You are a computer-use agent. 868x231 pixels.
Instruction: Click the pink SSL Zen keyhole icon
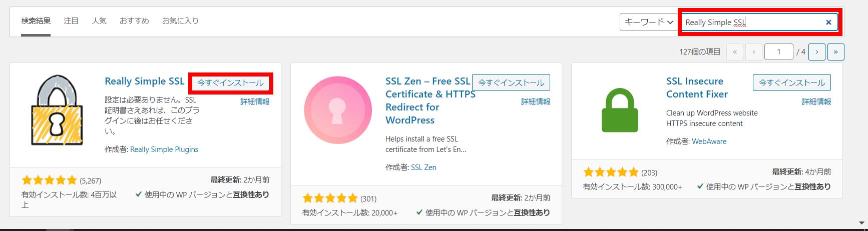(338, 110)
